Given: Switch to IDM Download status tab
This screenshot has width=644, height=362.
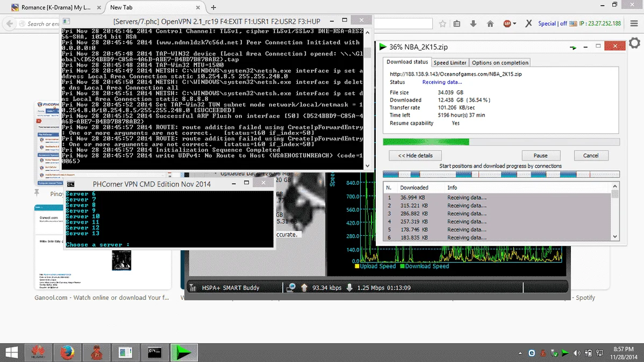Looking at the screenshot, I should coord(407,62).
